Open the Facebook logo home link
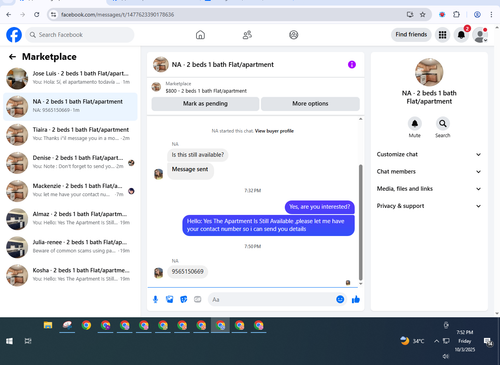This screenshot has height=365, width=500. (x=14, y=35)
